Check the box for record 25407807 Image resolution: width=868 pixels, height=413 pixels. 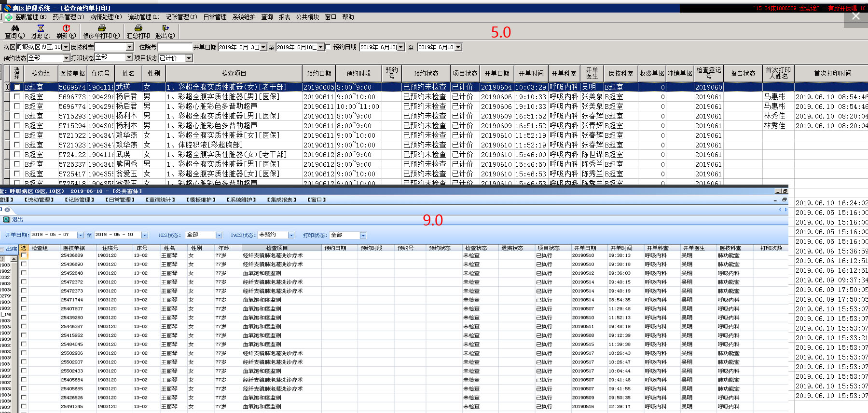pyautogui.click(x=24, y=308)
